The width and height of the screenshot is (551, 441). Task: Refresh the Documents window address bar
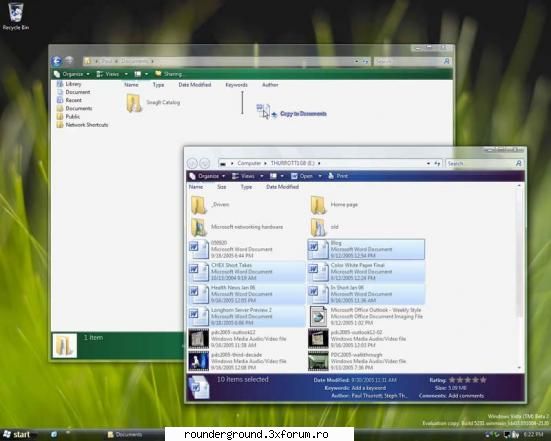[365, 61]
